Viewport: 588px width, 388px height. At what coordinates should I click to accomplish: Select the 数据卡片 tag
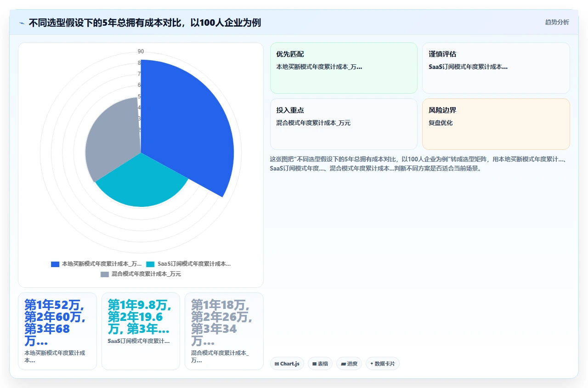pyautogui.click(x=383, y=364)
